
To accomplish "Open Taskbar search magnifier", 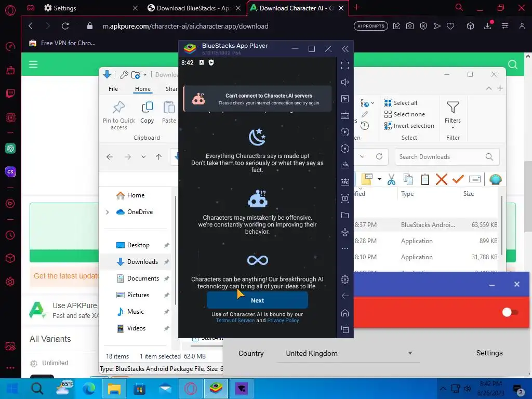I will pyautogui.click(x=37, y=389).
